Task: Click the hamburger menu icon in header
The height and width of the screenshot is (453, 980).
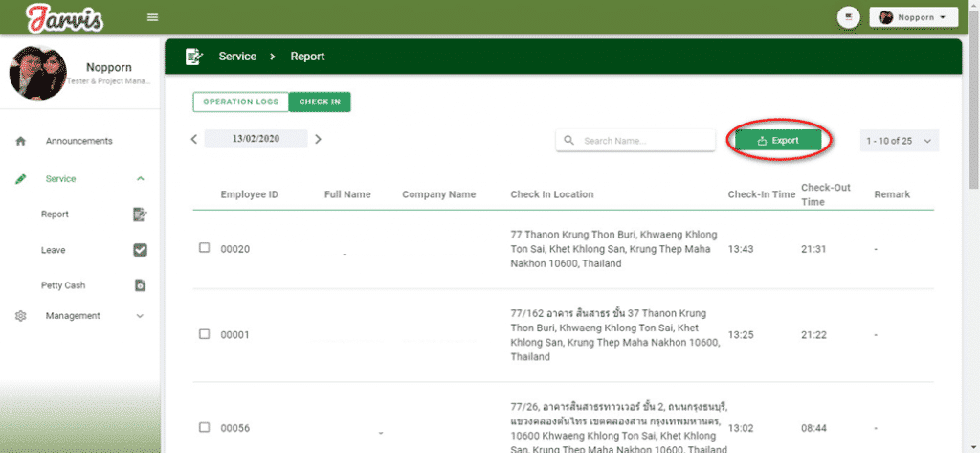Action: tap(152, 18)
